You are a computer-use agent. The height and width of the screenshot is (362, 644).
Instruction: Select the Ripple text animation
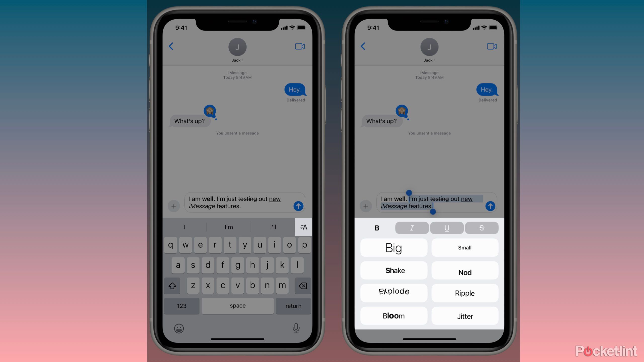click(464, 293)
